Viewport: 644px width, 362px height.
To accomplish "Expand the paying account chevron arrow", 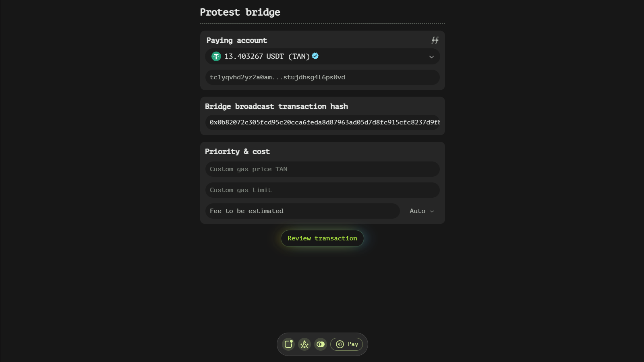I will click(x=431, y=57).
